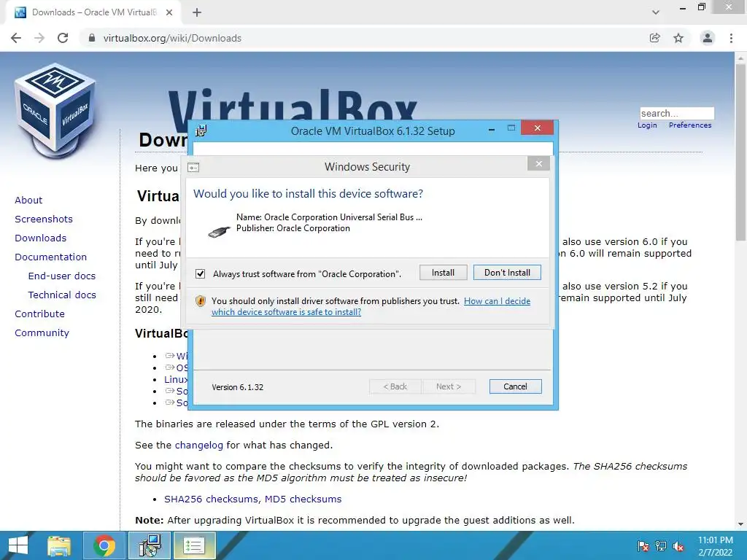Click Chrome forward navigation arrow

tap(39, 38)
